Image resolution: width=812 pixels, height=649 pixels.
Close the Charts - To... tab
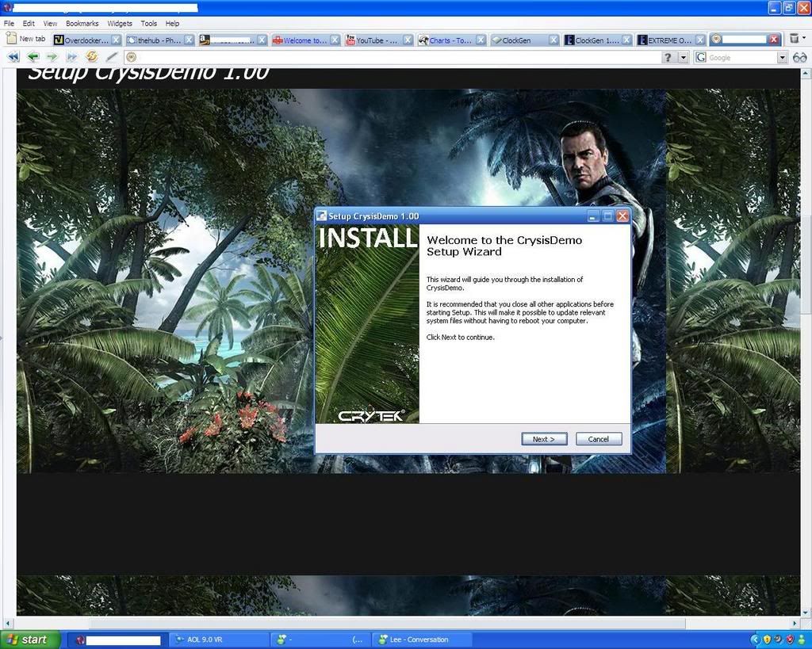pos(481,40)
